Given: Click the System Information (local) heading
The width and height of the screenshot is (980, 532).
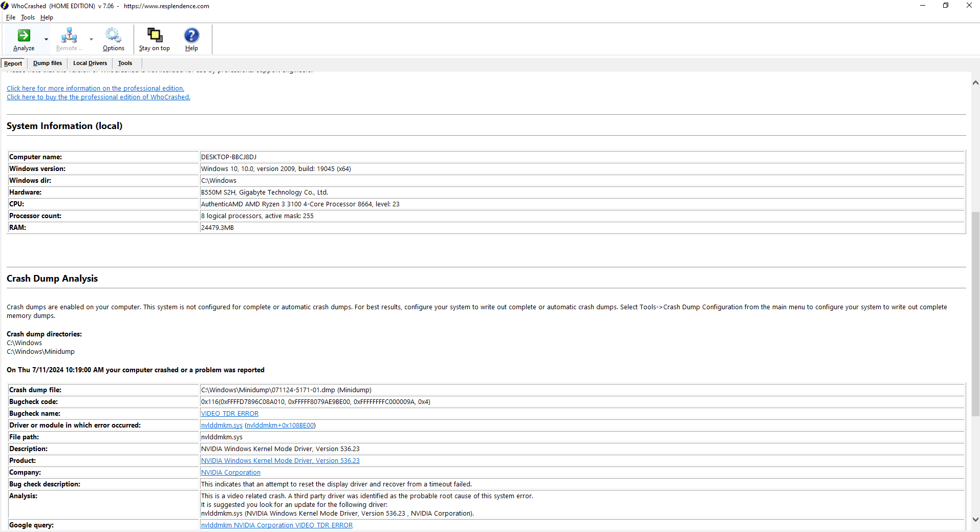Looking at the screenshot, I should coord(64,126).
